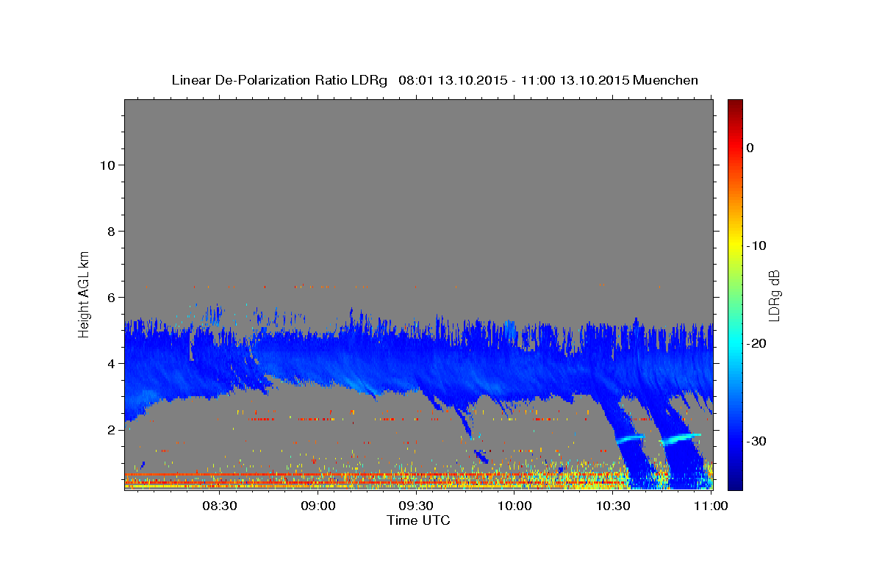The width and height of the screenshot is (882, 588).
Task: Click the height tick label 8
Action: [x=112, y=232]
